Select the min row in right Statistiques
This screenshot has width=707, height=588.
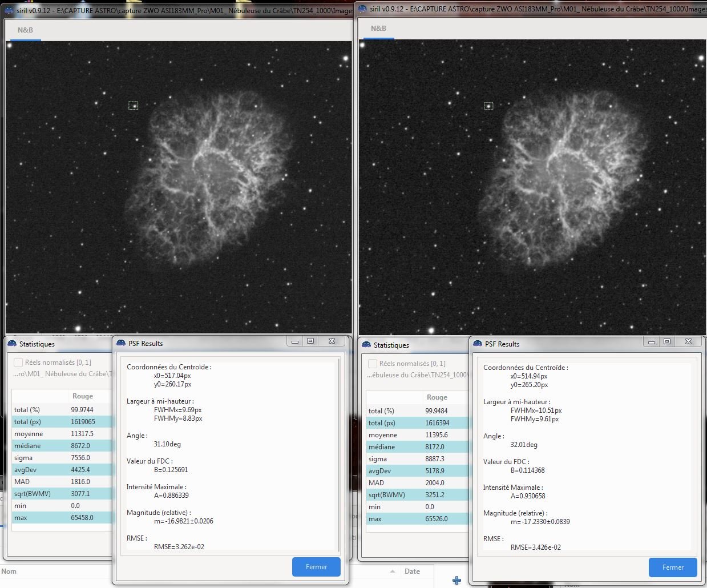417,506
